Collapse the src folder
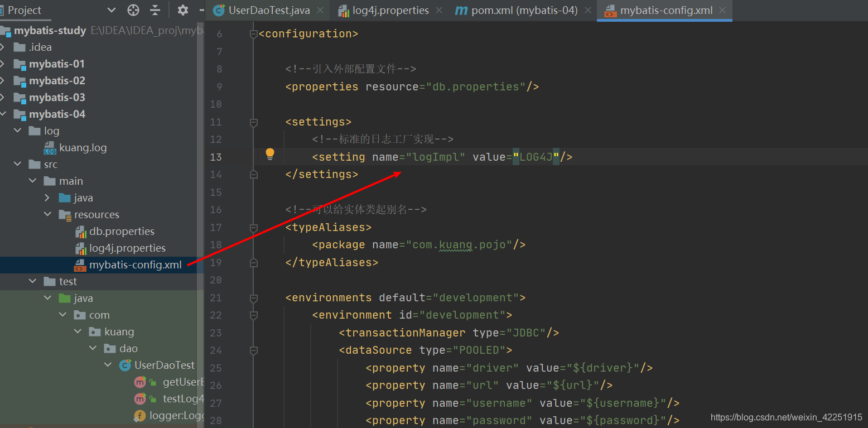Image resolution: width=868 pixels, height=428 pixels. (x=18, y=165)
